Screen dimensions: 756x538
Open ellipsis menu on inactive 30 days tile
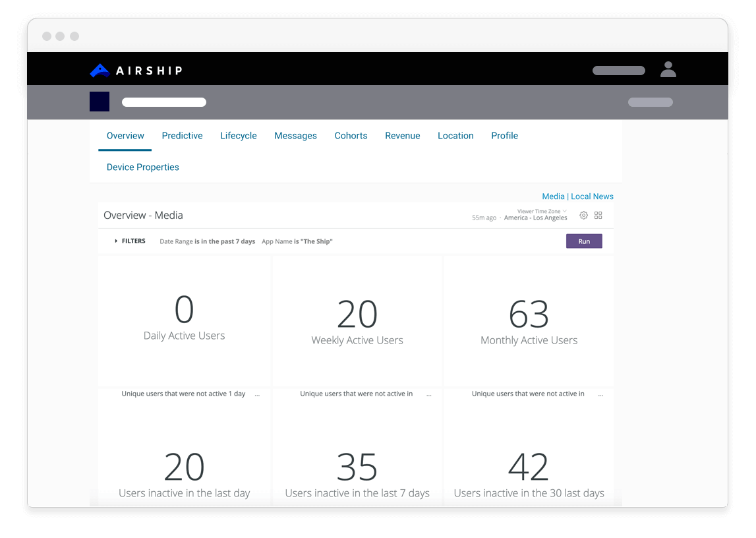[x=600, y=394]
